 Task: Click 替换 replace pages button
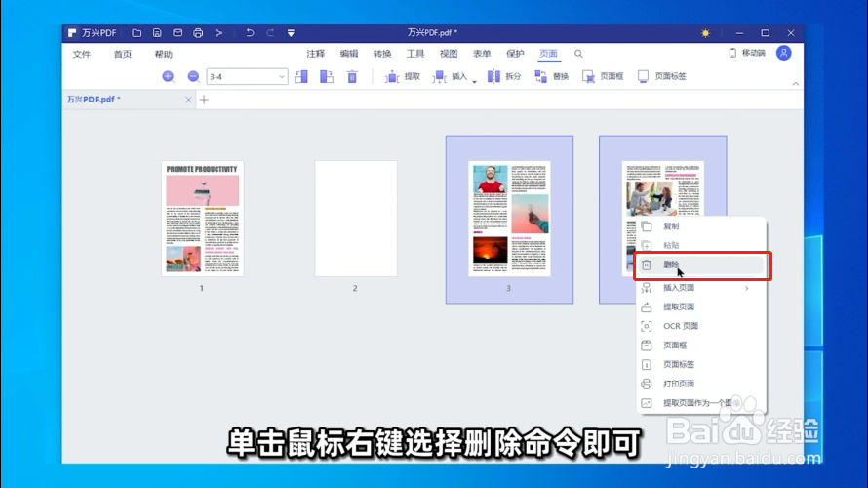[x=551, y=76]
